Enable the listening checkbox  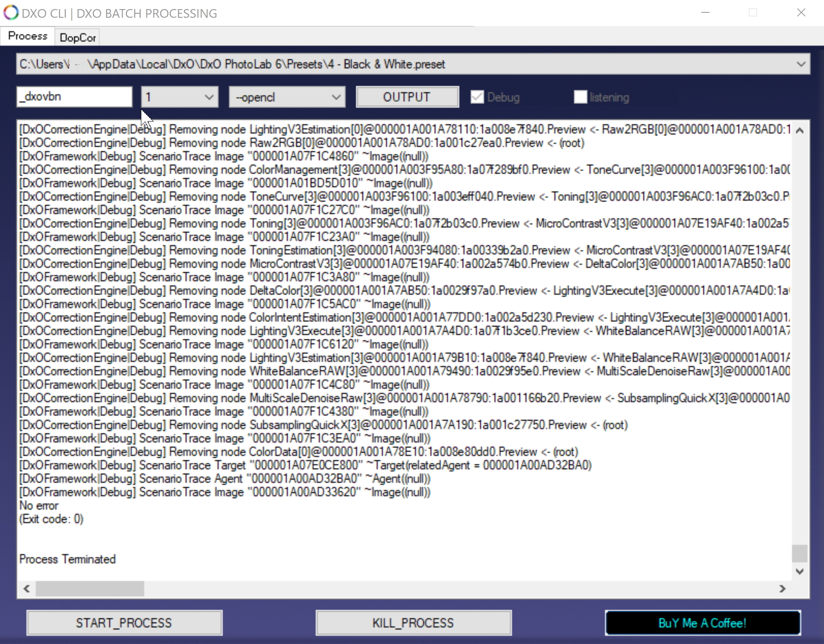pyautogui.click(x=580, y=97)
